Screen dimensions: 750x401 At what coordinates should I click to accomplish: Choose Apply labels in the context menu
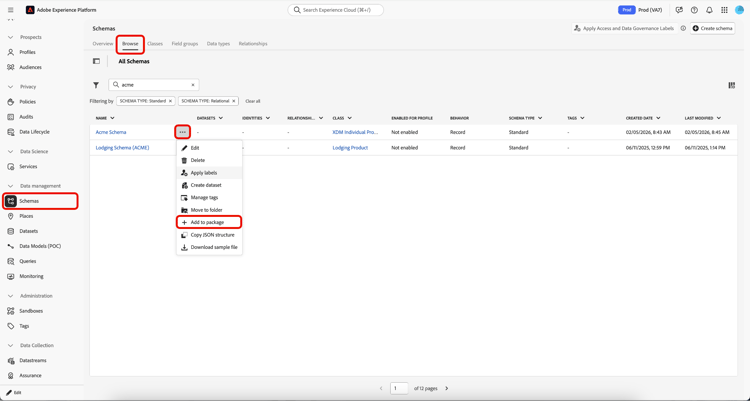pos(210,173)
